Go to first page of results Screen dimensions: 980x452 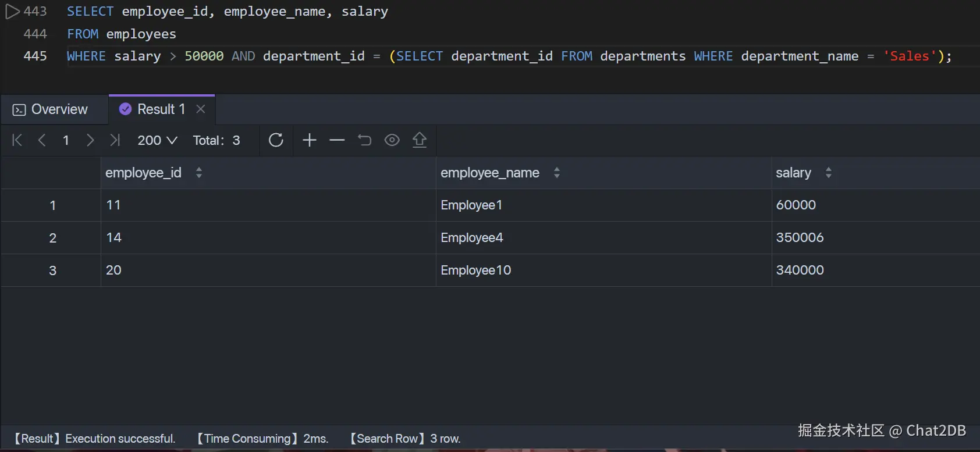click(x=17, y=140)
